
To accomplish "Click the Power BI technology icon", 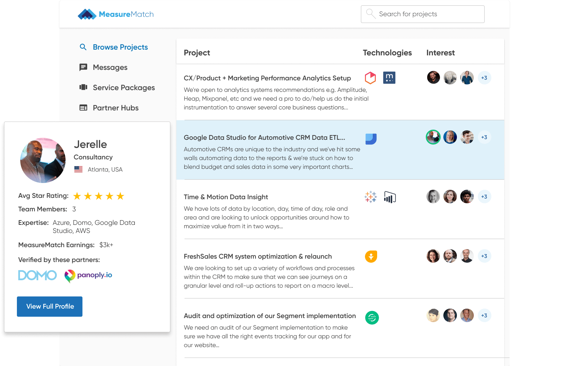I will coord(390,197).
